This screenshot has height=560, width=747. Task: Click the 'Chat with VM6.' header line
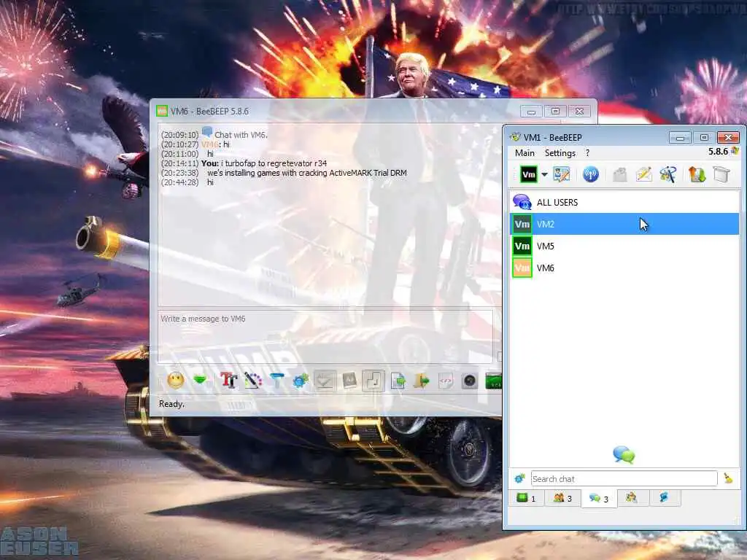coord(241,135)
